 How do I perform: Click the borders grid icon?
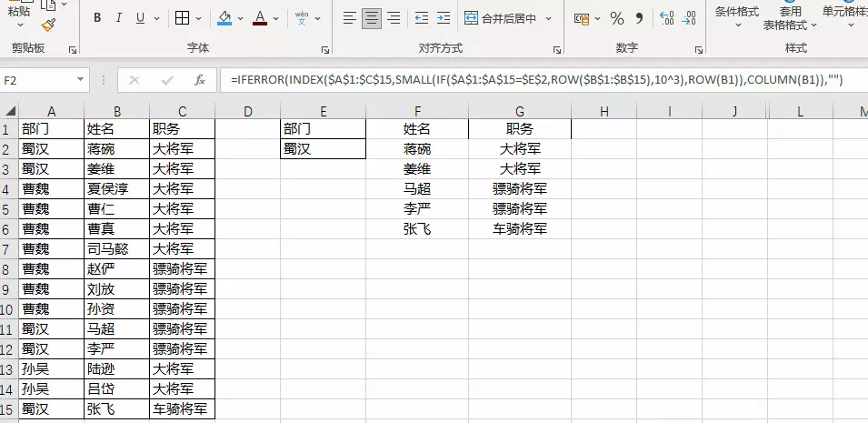[x=182, y=18]
